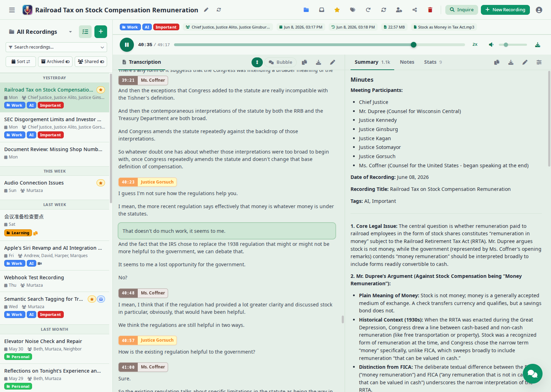
Task: Open SEC Disgorgement Limits recording
Action: tap(55, 127)
